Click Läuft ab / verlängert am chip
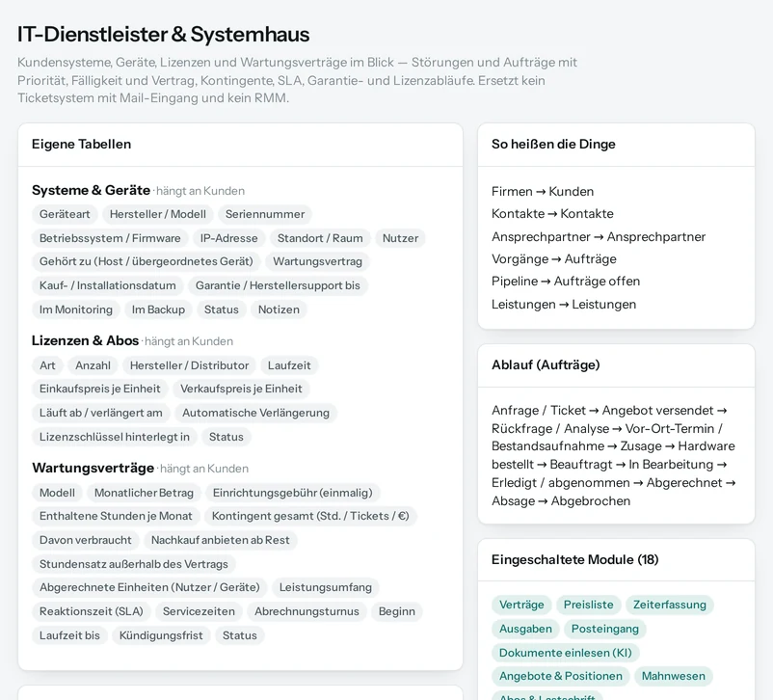This screenshot has height=700, width=773. [100, 413]
